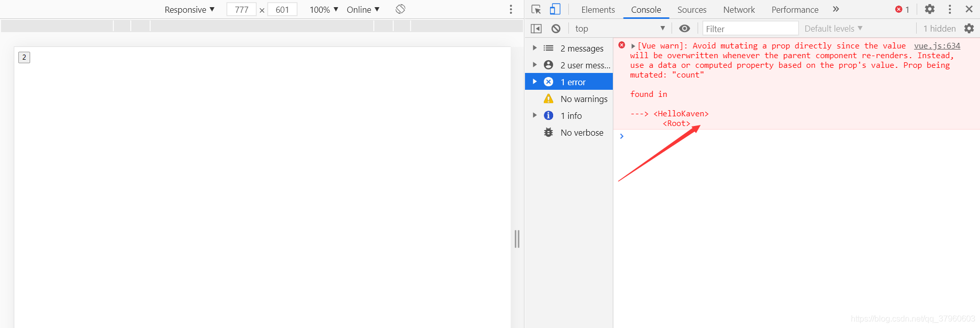Image resolution: width=980 pixels, height=328 pixels.
Task: Select the 1 error sidebar row
Action: coord(569,82)
